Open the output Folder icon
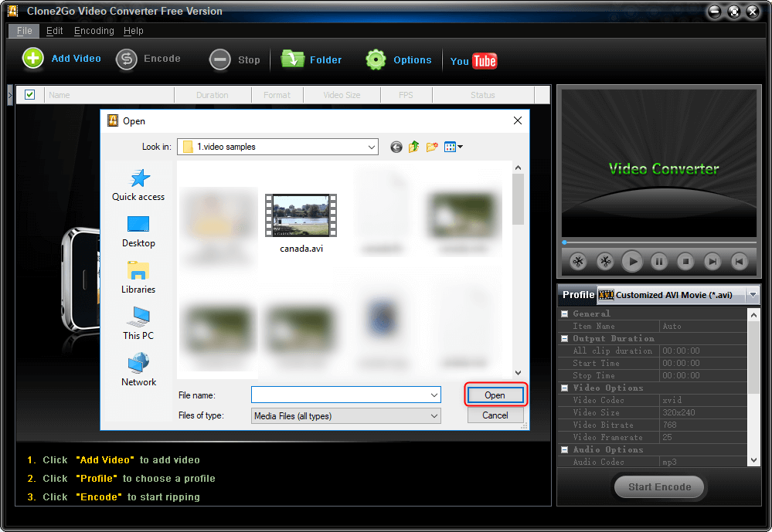Image resolution: width=772 pixels, height=532 pixels. tap(292, 59)
